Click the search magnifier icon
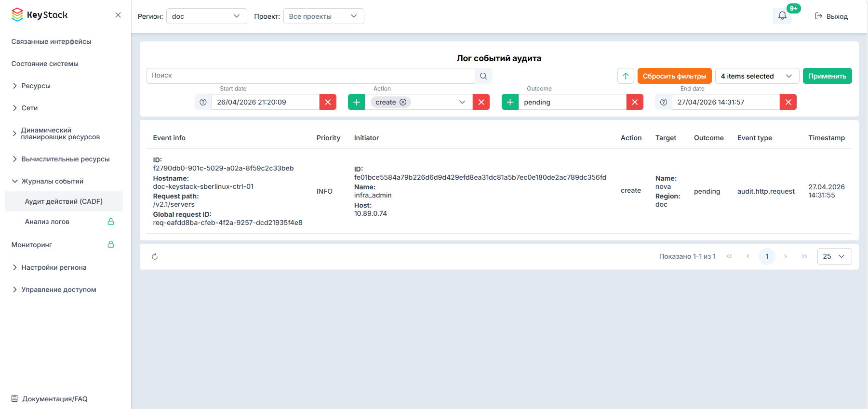868x409 pixels. click(x=483, y=76)
